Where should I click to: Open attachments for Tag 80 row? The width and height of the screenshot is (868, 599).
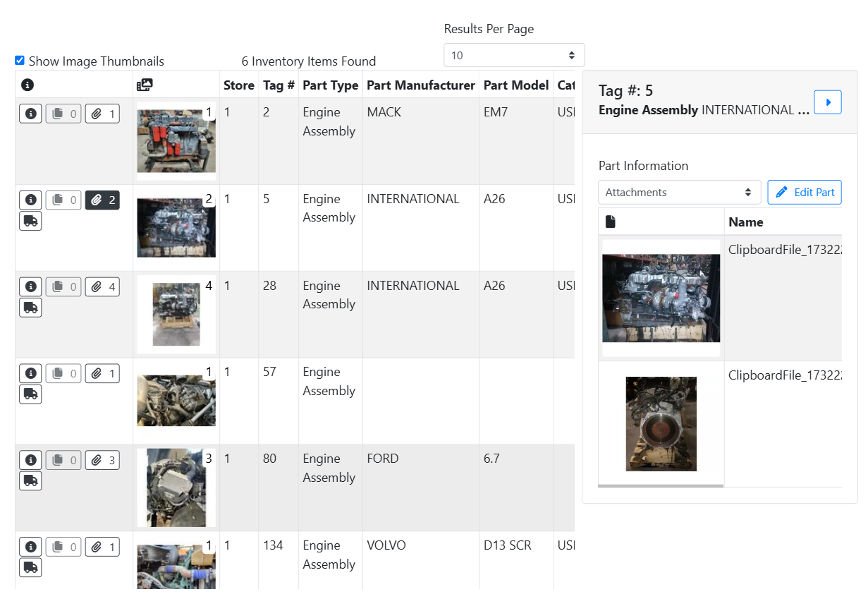pyautogui.click(x=102, y=461)
